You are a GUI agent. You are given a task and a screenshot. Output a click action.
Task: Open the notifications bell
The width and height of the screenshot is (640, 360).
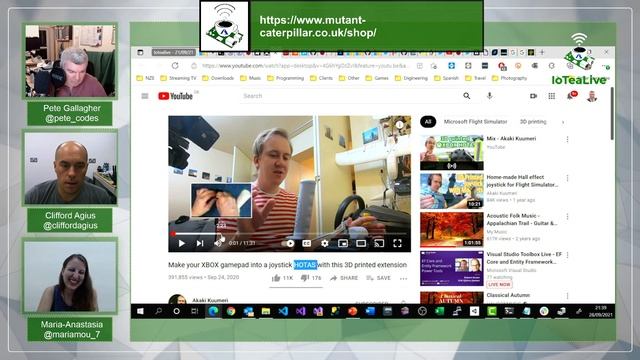tap(571, 96)
